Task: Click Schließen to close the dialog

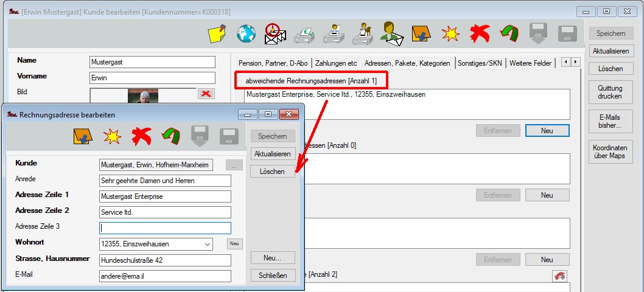Action: click(x=273, y=275)
